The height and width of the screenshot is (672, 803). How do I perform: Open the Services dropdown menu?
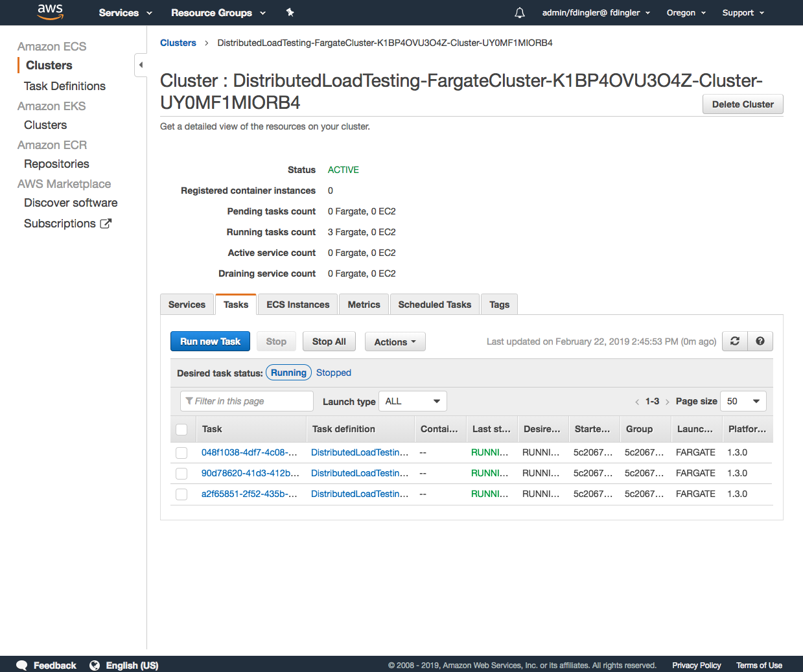pos(125,13)
